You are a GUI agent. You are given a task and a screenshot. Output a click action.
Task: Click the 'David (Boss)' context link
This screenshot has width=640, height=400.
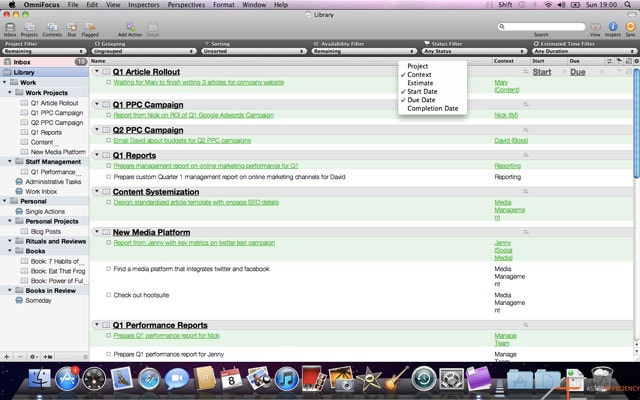click(x=511, y=140)
